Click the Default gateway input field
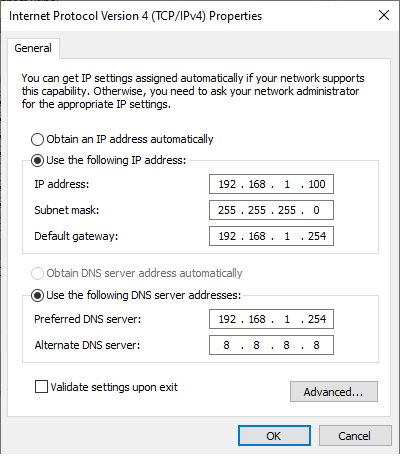The image size is (420, 463). coord(271,236)
